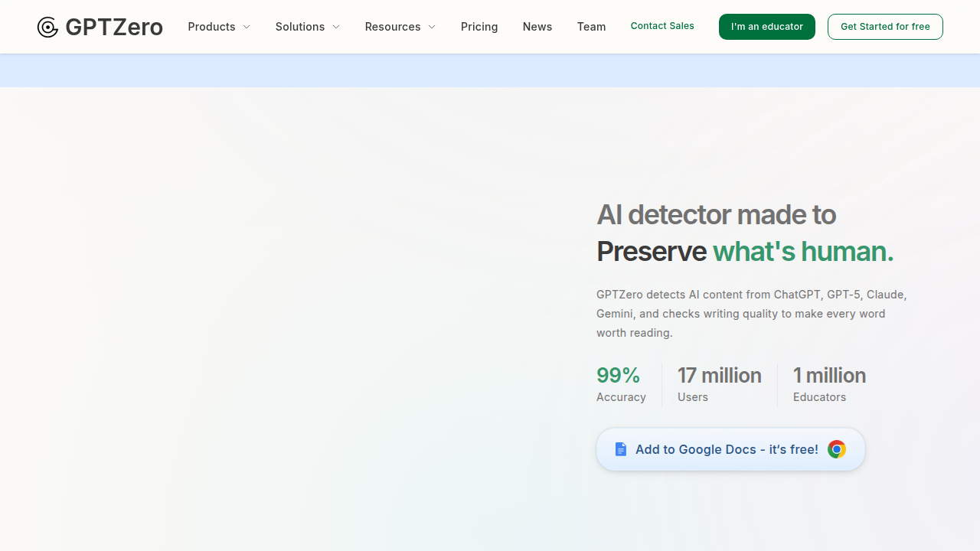980x551 pixels.
Task: Click the Users label
Action: (x=693, y=397)
